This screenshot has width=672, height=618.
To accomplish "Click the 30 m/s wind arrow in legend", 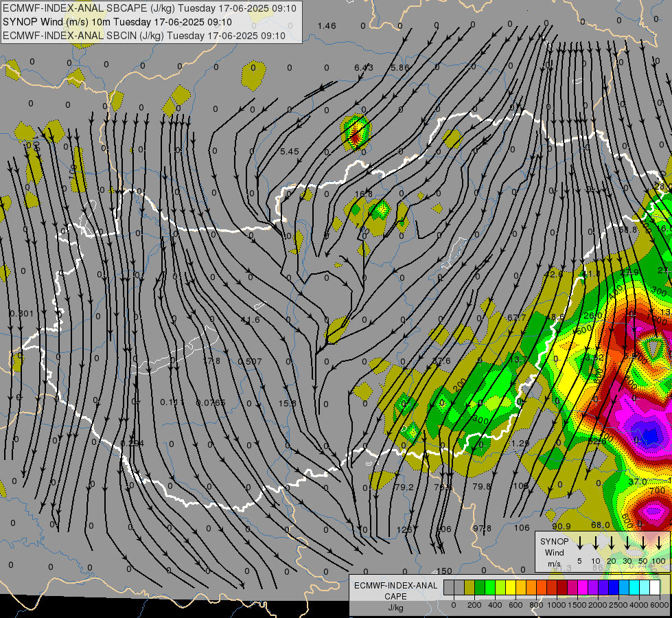I will tap(627, 542).
